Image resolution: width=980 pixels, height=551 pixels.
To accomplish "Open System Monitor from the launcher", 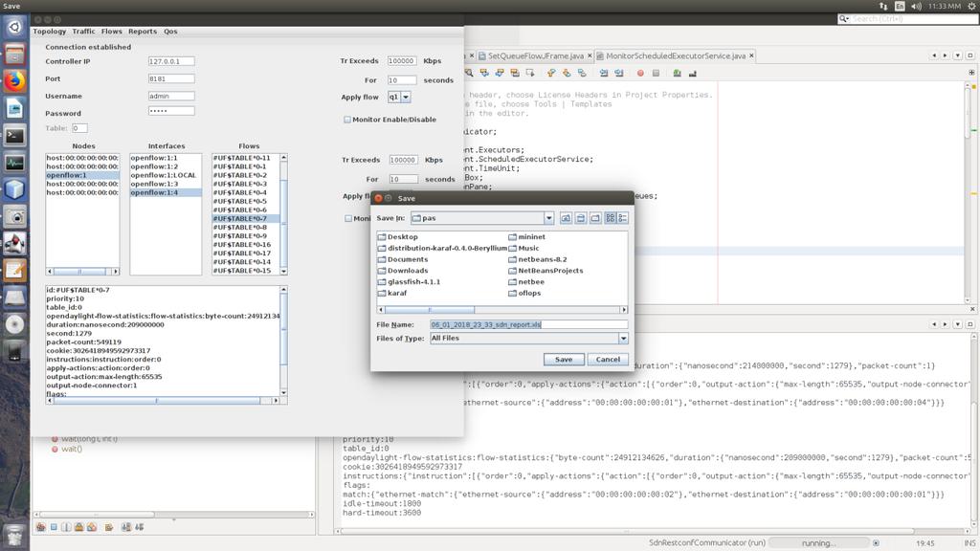I will point(14,163).
